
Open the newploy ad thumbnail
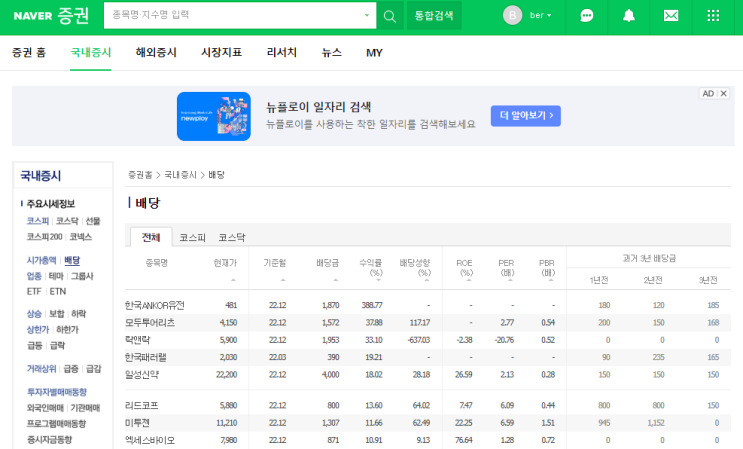pyautogui.click(x=214, y=116)
